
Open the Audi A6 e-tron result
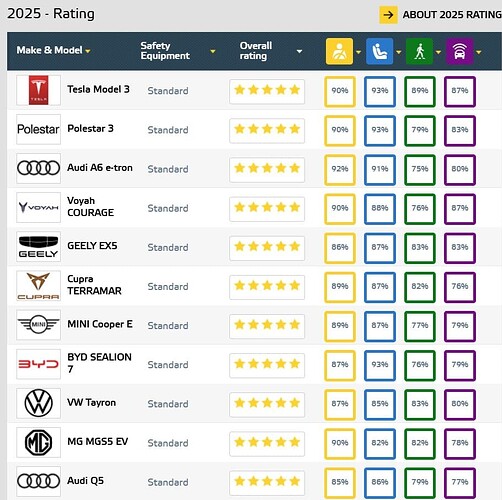click(100, 167)
